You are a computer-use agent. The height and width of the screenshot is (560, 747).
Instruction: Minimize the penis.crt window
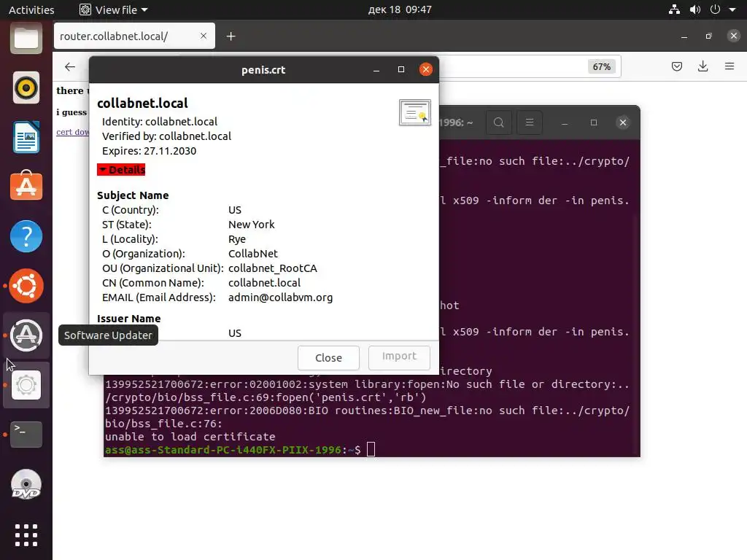[x=376, y=69]
